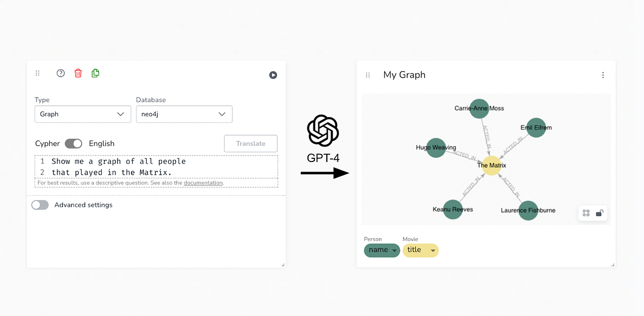
Task: Delete the query using the red trash icon
Action: pyautogui.click(x=78, y=73)
